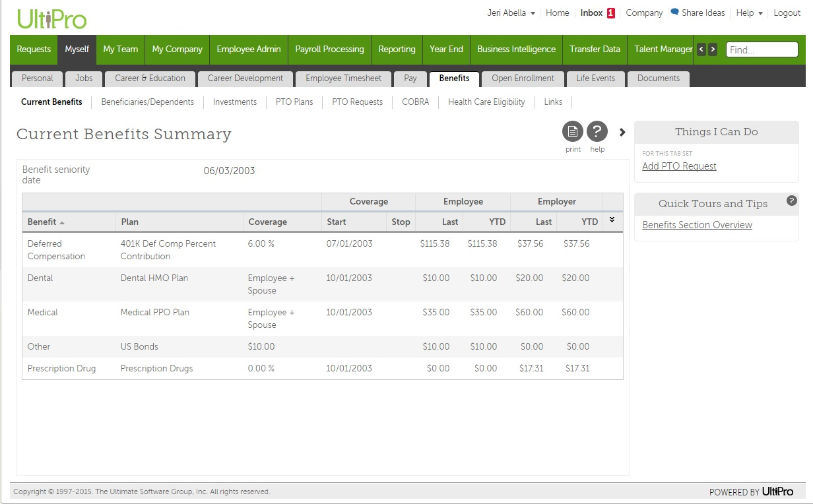Click the print icon above the summary
Image resolution: width=813 pixels, height=504 pixels.
(x=572, y=132)
